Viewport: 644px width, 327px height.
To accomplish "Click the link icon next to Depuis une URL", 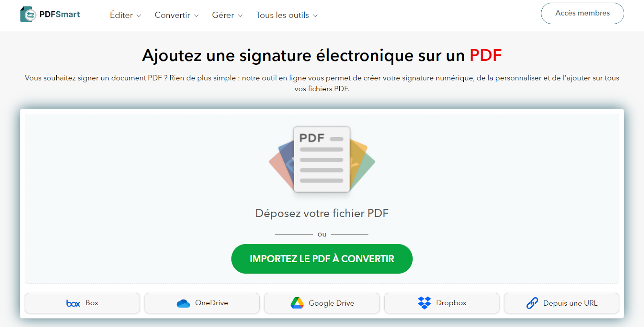I will [532, 303].
